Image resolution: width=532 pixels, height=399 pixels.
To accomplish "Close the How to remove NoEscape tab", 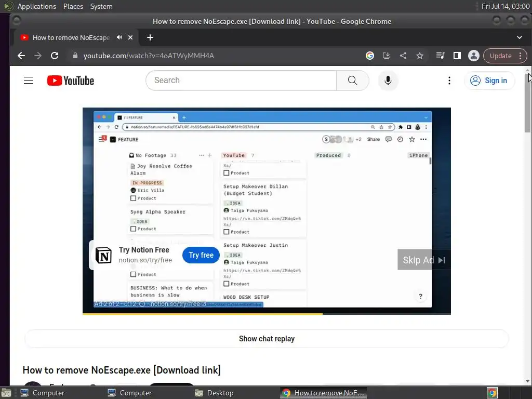I will (x=130, y=37).
